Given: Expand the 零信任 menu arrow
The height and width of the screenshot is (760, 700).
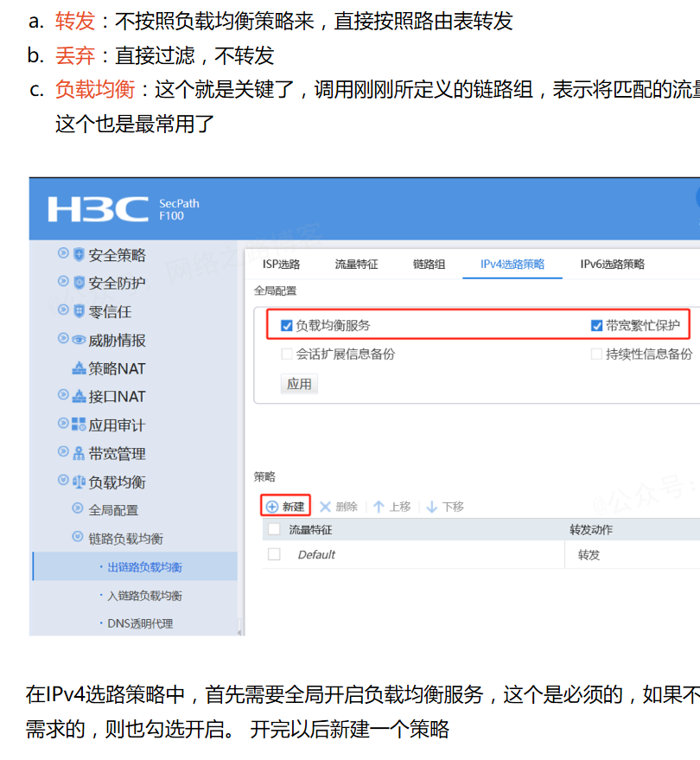Looking at the screenshot, I should pyautogui.click(x=63, y=310).
